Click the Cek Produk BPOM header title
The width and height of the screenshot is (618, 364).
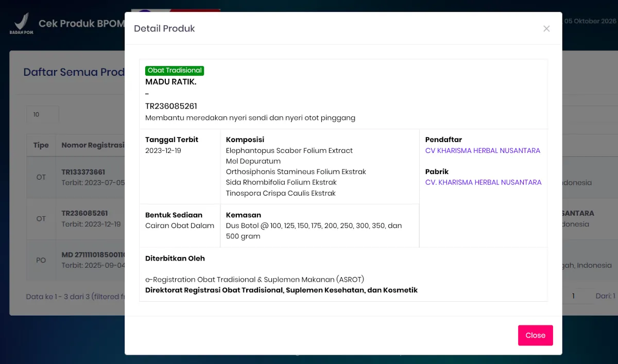tap(81, 24)
